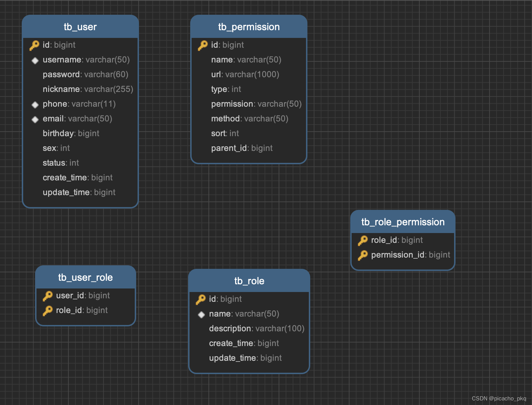532x405 pixels.
Task: Select 'id: bigint' row in tb_permission
Action: pyautogui.click(x=249, y=45)
